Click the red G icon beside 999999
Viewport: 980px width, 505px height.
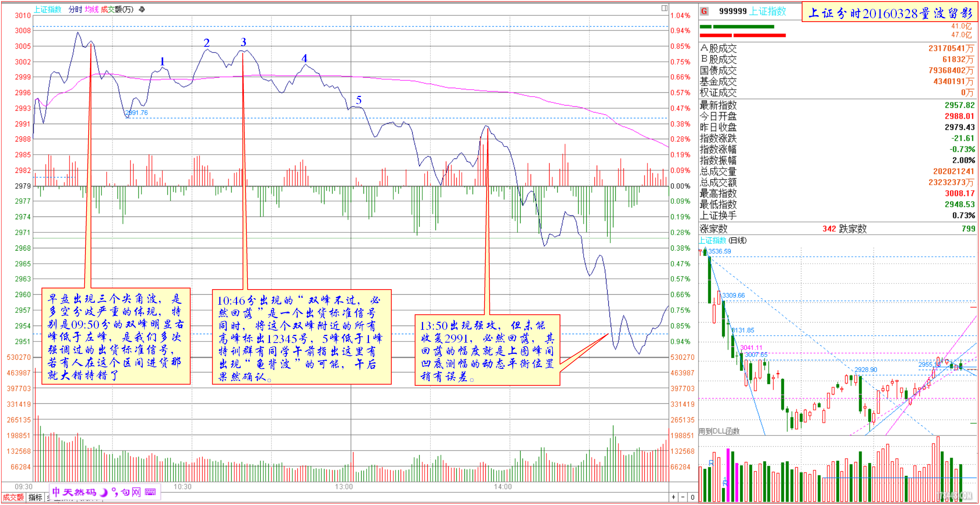[x=704, y=11]
